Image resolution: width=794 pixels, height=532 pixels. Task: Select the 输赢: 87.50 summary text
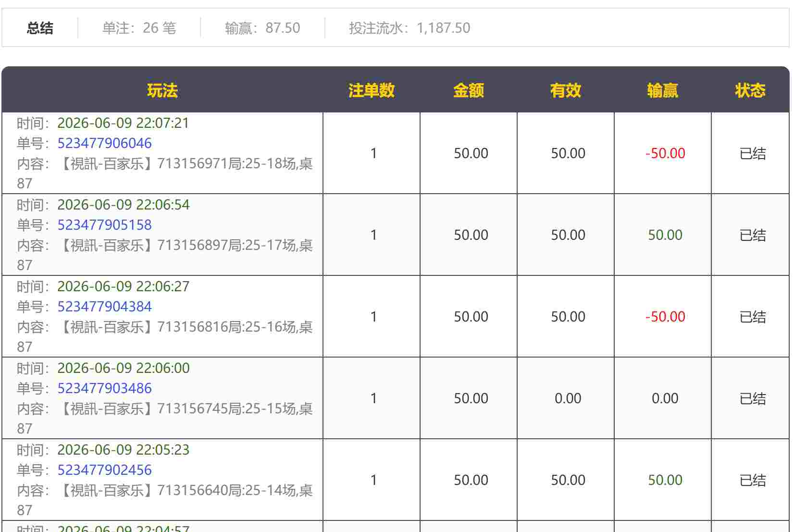(262, 28)
